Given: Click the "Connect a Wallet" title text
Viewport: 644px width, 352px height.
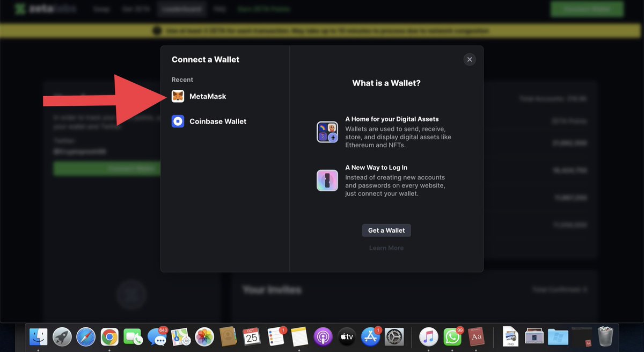Looking at the screenshot, I should [206, 60].
